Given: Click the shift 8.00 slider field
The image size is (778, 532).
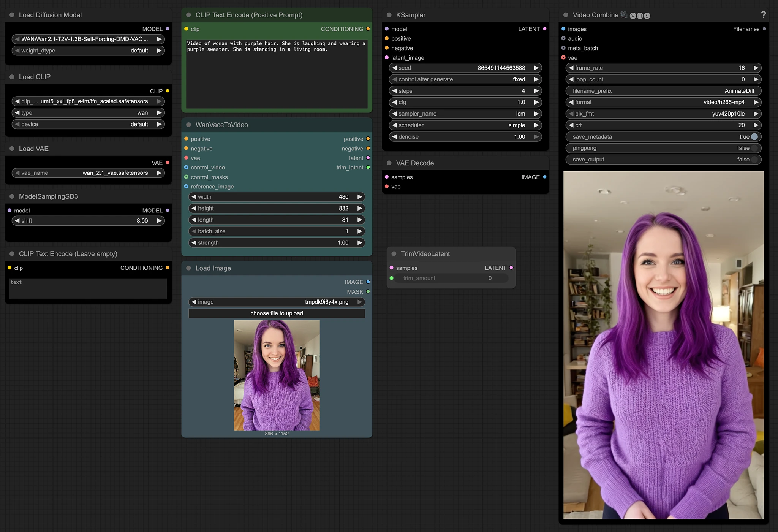Looking at the screenshot, I should tap(88, 221).
